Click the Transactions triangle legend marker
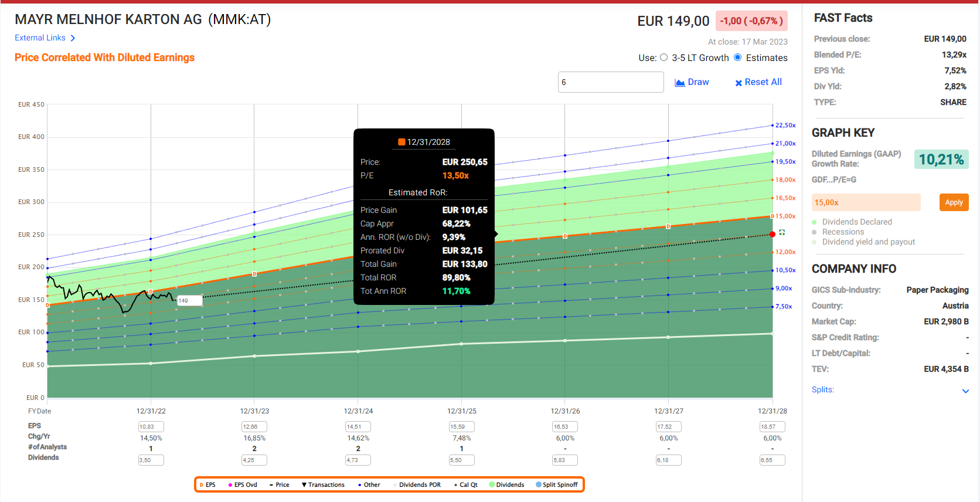 point(304,485)
